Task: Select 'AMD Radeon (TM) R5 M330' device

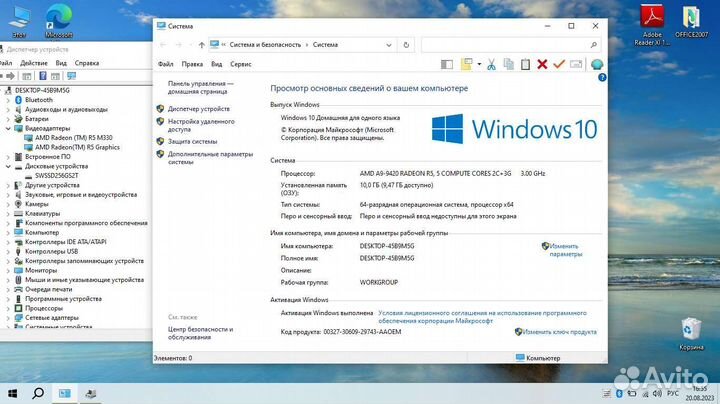Action: 73,138
